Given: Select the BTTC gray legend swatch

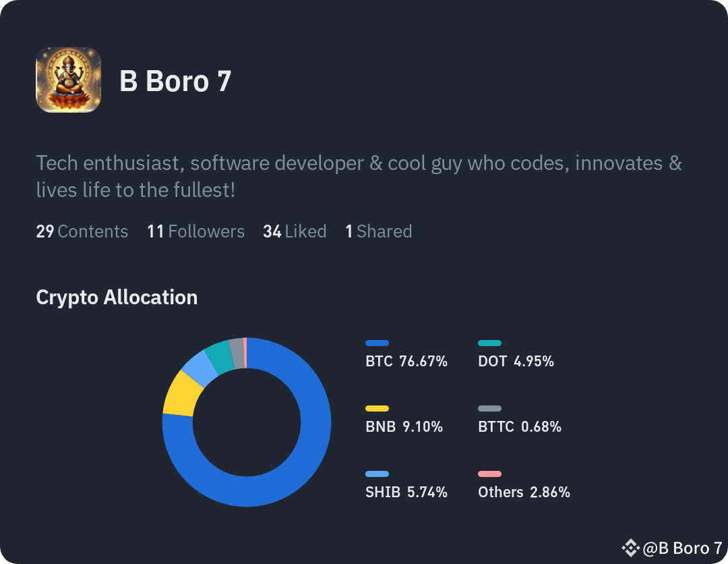Looking at the screenshot, I should (x=490, y=409).
